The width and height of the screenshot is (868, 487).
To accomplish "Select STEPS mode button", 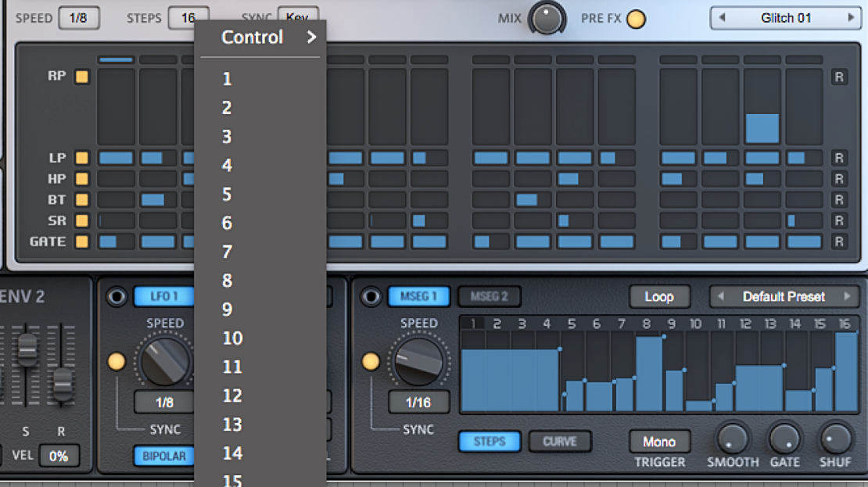I will tap(490, 442).
